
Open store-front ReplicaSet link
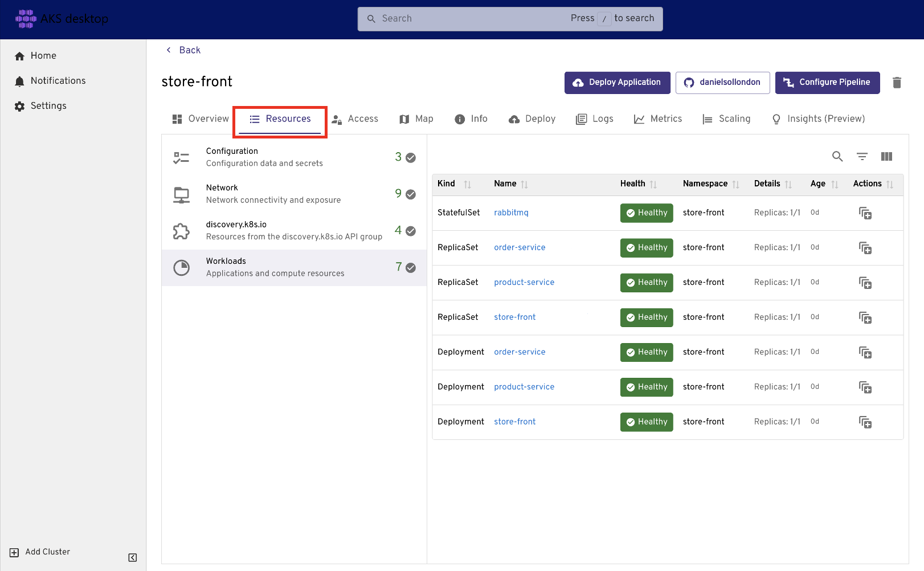[514, 317]
